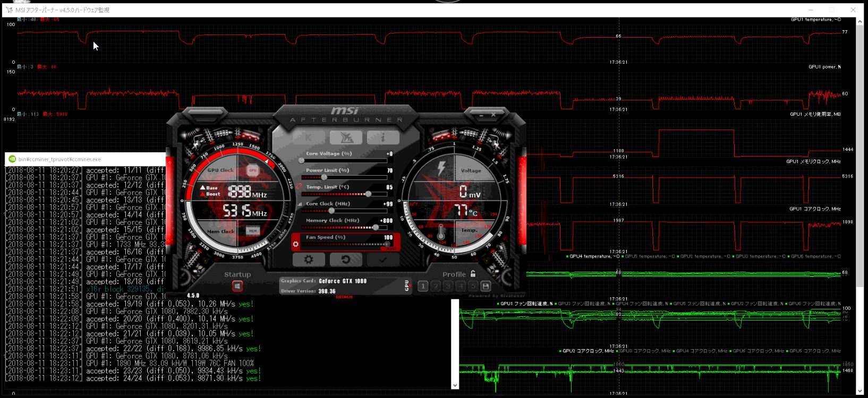Click the Fan Speed slider handle

point(387,244)
